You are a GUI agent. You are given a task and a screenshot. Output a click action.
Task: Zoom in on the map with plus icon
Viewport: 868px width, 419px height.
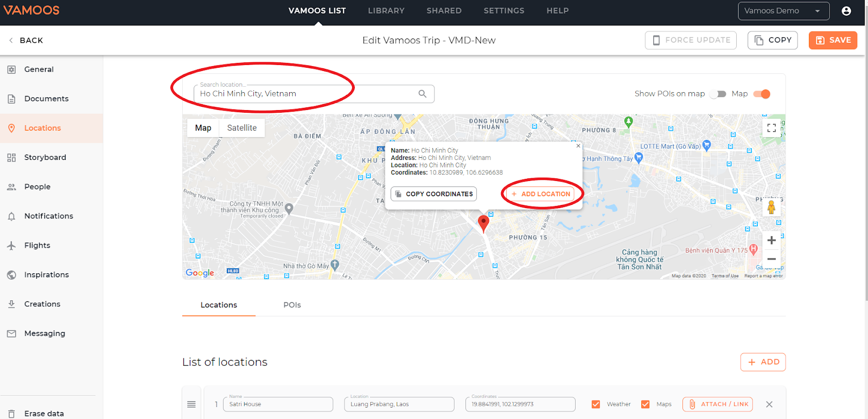(x=771, y=240)
